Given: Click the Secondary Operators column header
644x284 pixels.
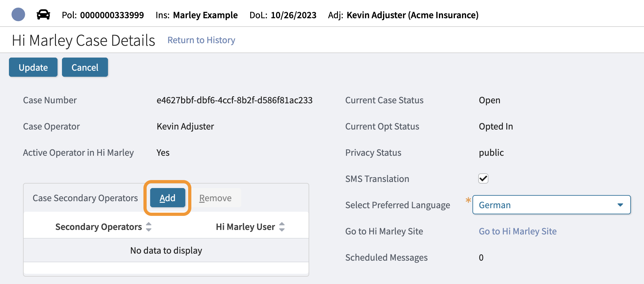Looking at the screenshot, I should coord(98,227).
